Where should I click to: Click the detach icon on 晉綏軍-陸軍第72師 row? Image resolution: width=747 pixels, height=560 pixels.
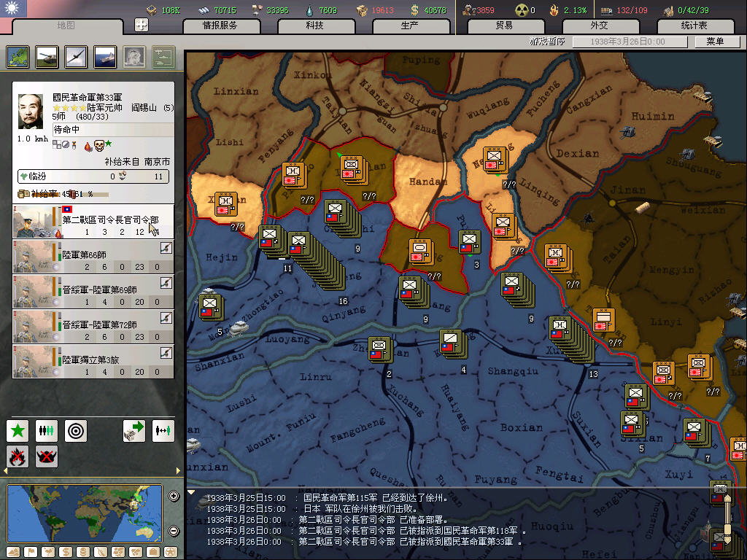coord(166,318)
